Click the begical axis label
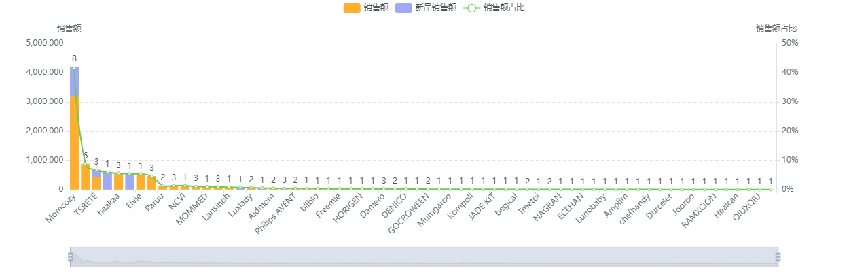 click(x=507, y=204)
